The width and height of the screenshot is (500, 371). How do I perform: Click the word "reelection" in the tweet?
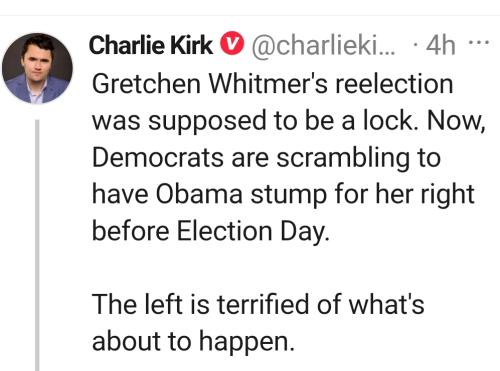(x=394, y=84)
